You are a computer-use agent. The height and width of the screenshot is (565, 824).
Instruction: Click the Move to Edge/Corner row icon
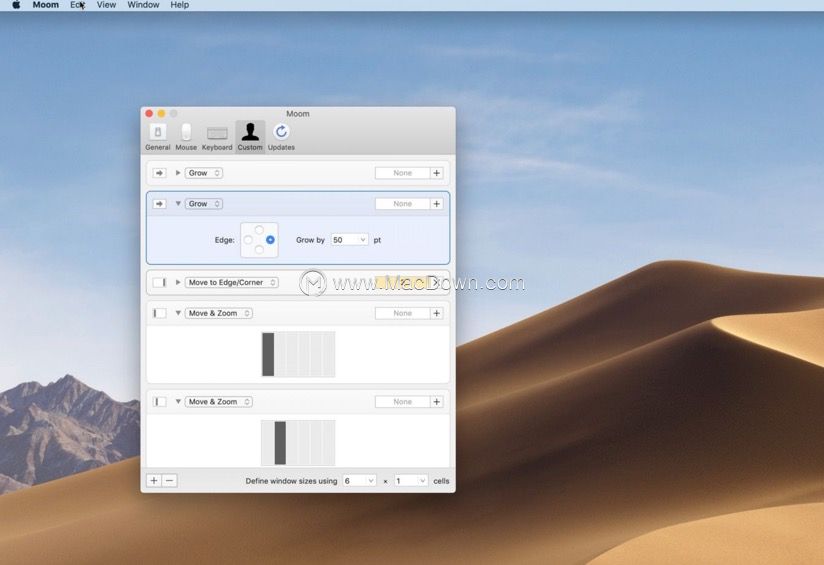pyautogui.click(x=159, y=282)
